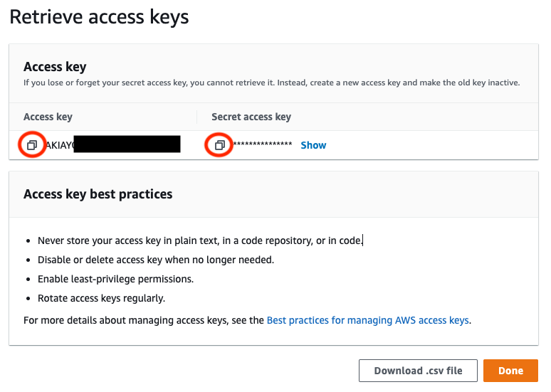Screen dimensions: 551x392
Task: Click the bold Access key panel heading
Action: pyautogui.click(x=55, y=67)
